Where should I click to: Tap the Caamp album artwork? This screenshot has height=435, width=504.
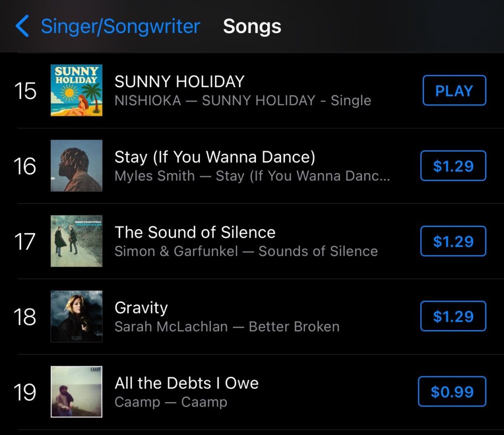coord(76,392)
